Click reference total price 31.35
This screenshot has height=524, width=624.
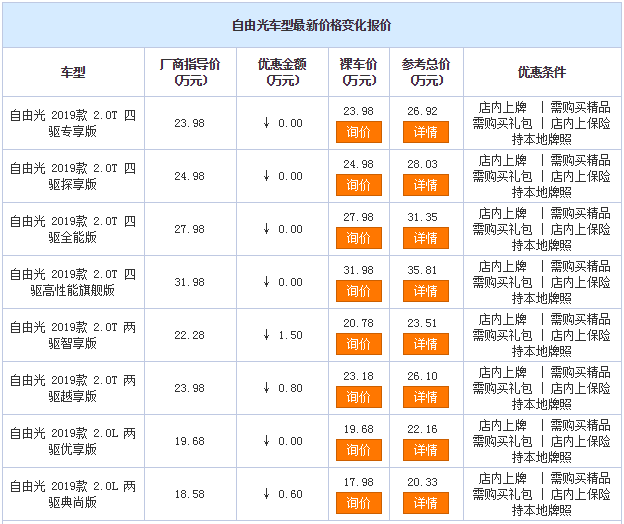422,217
